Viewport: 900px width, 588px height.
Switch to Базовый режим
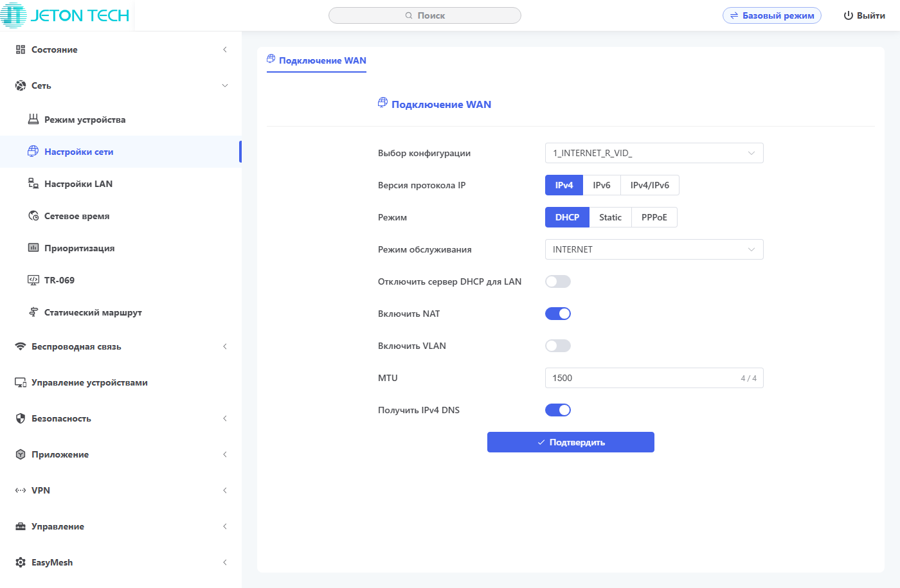(771, 15)
